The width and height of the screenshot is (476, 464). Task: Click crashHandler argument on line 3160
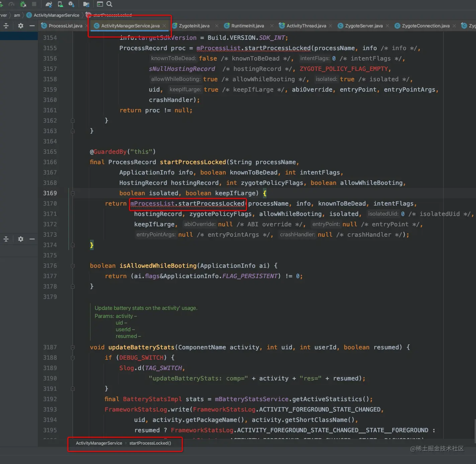pyautogui.click(x=171, y=100)
